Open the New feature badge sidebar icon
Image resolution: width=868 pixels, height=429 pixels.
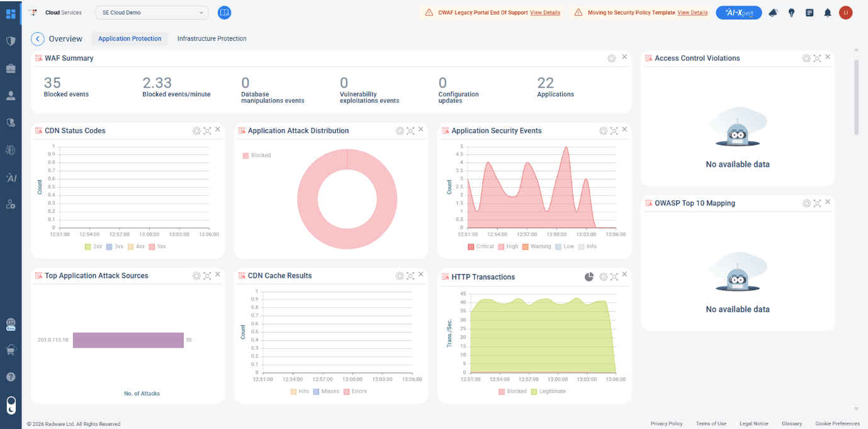(x=11, y=324)
